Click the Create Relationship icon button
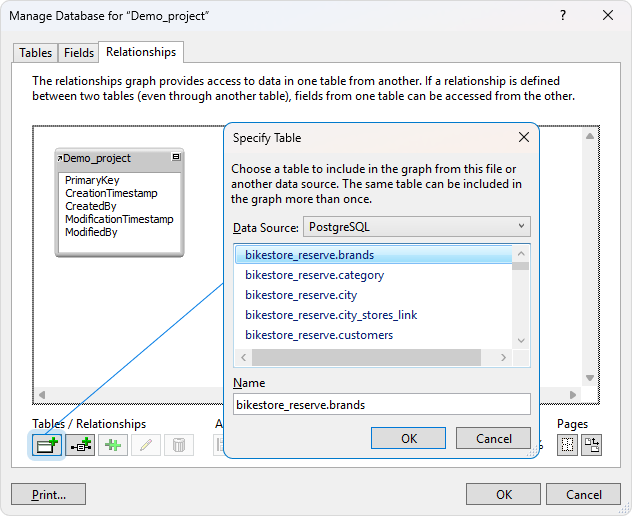The height and width of the screenshot is (516, 632). pos(80,445)
